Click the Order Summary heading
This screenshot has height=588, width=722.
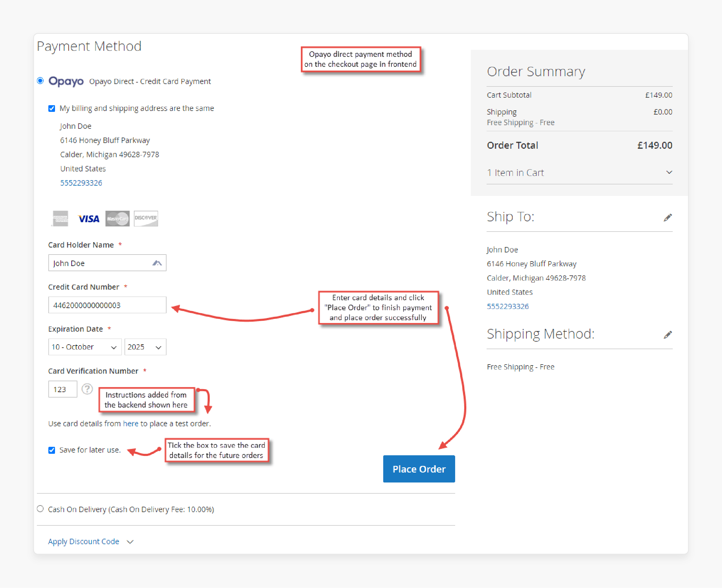536,71
